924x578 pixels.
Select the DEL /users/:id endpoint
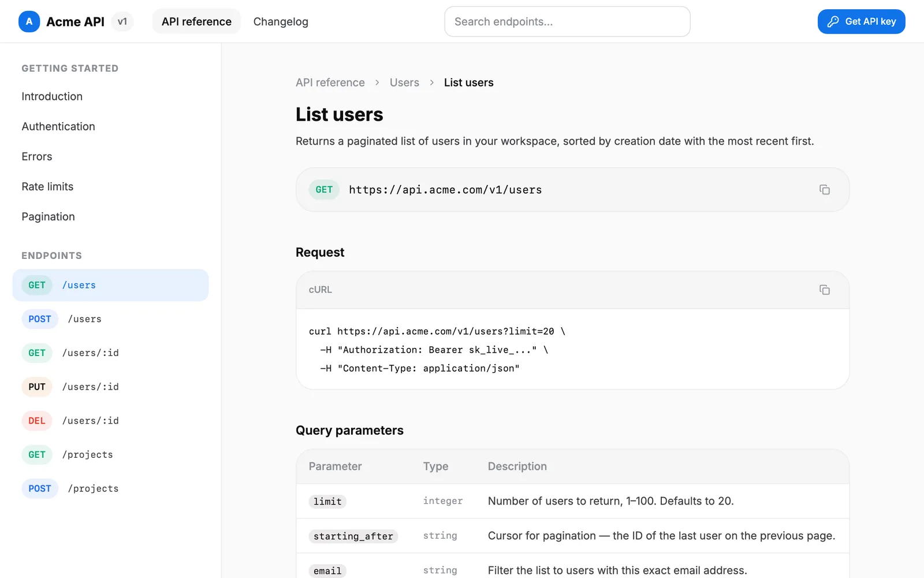coord(110,421)
